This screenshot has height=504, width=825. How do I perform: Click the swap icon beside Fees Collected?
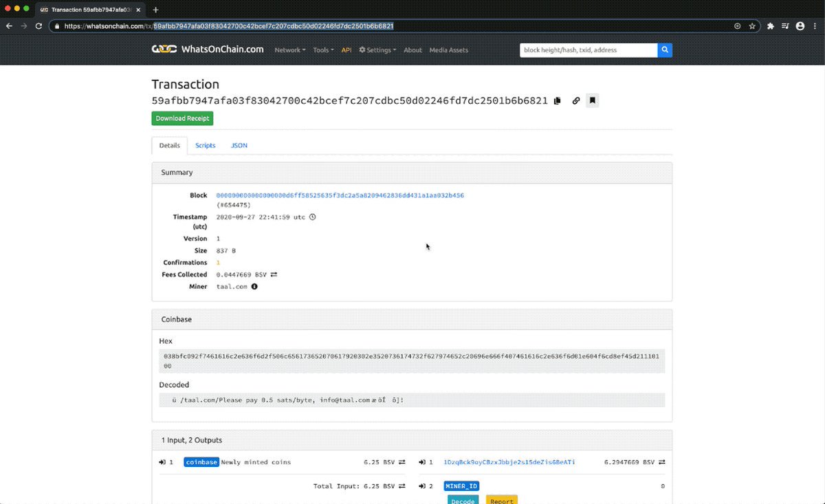tap(273, 274)
